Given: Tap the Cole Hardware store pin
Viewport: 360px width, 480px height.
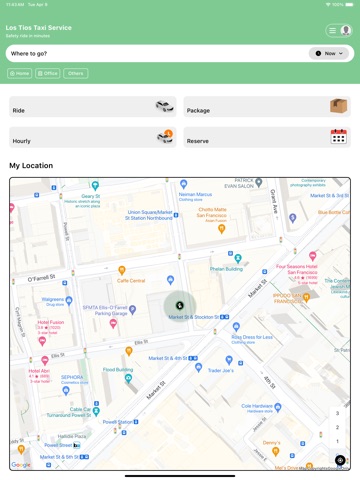Looking at the screenshot, I should coord(278,407).
